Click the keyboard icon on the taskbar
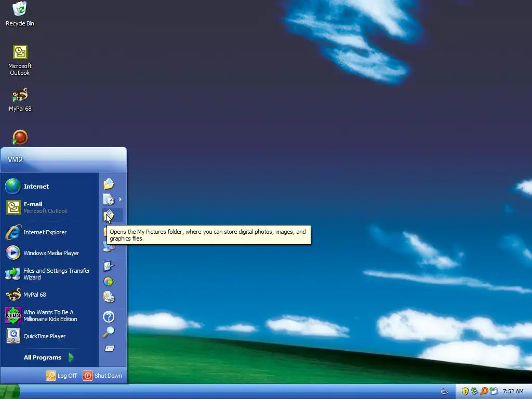 445,392
